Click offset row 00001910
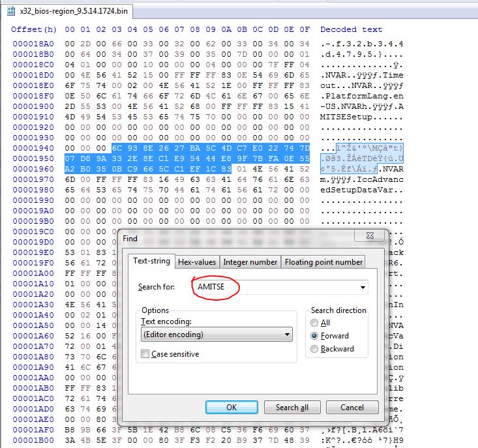 click(x=33, y=117)
